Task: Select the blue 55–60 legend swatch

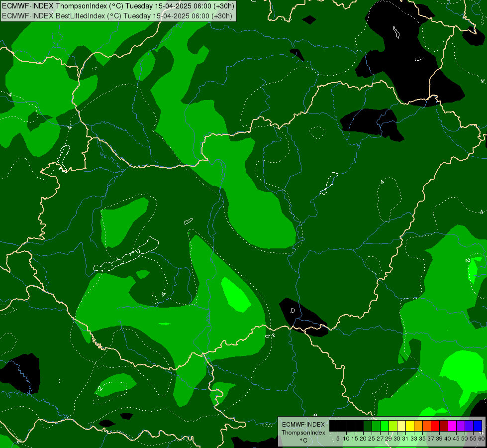Action: tap(478, 426)
